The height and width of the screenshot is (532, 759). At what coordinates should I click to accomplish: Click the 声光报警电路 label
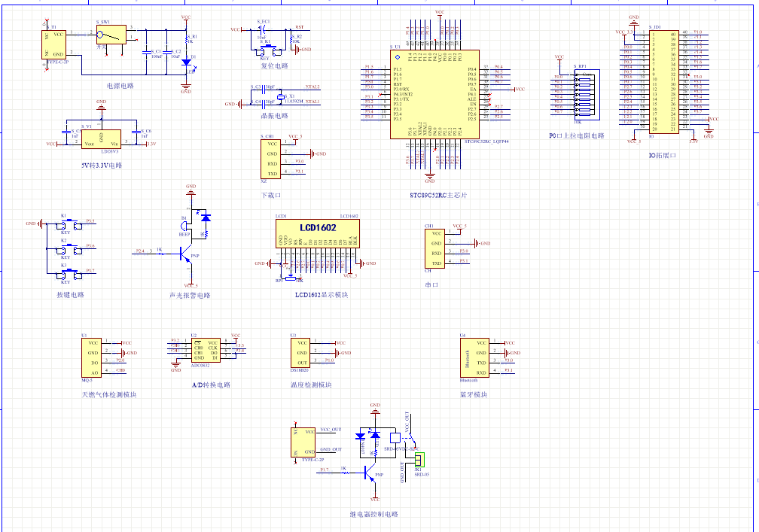(190, 295)
